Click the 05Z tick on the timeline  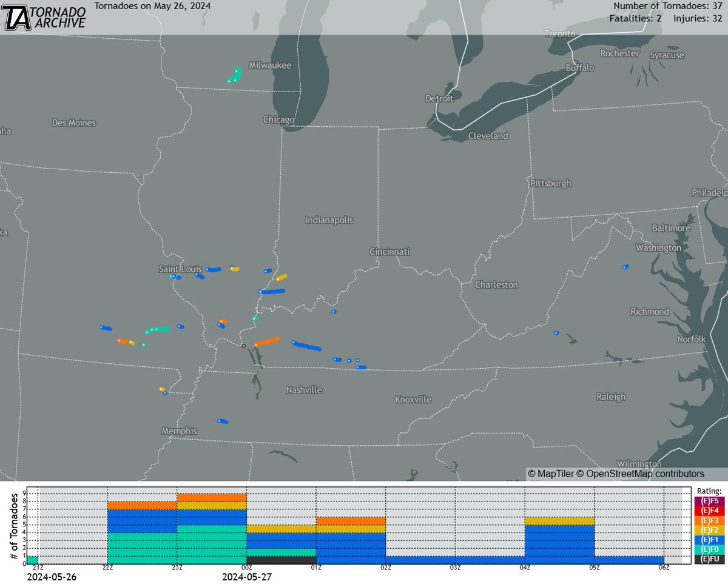[x=595, y=569]
